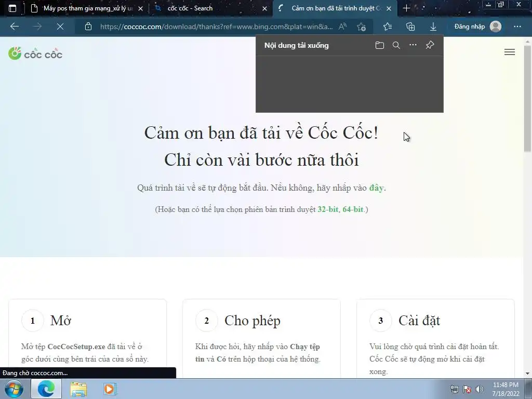Close the cốc cốc Search tab
Viewport: 532px width, 399px height.
coord(264,8)
